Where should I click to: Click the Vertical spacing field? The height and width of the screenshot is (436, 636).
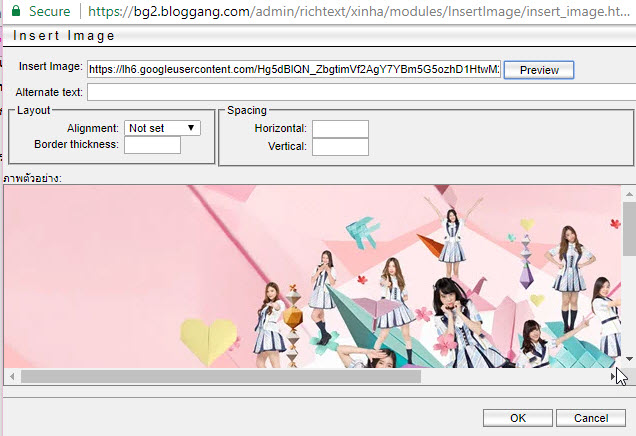click(x=340, y=147)
